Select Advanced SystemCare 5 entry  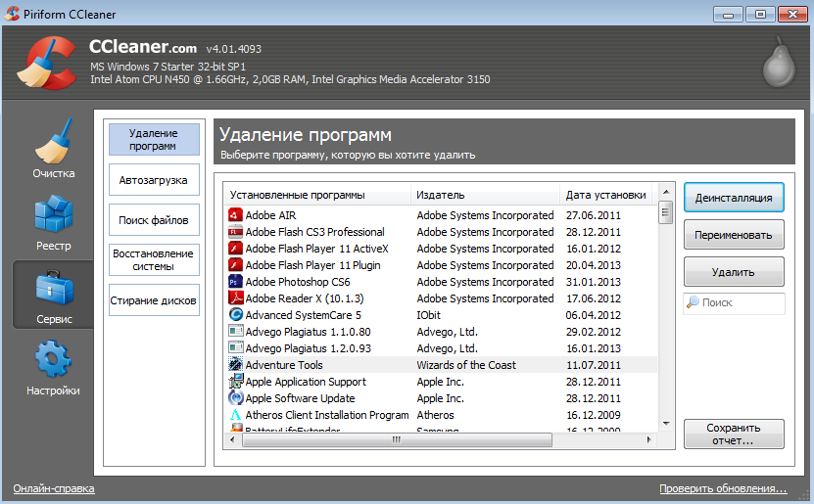(304, 315)
